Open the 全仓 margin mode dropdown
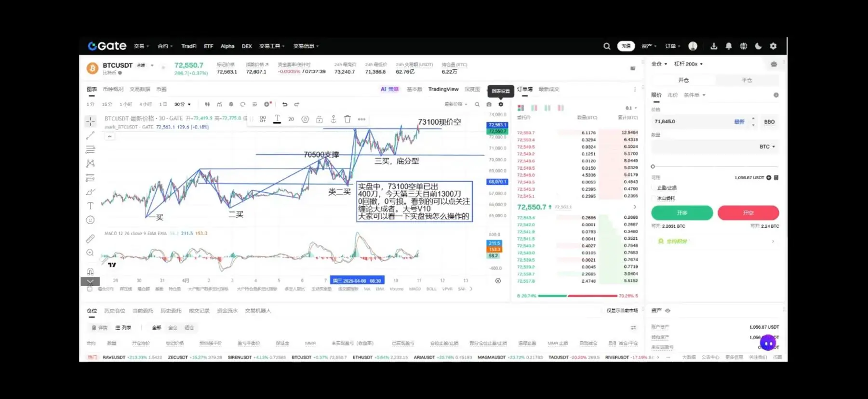The height and width of the screenshot is (399, 868). (659, 64)
